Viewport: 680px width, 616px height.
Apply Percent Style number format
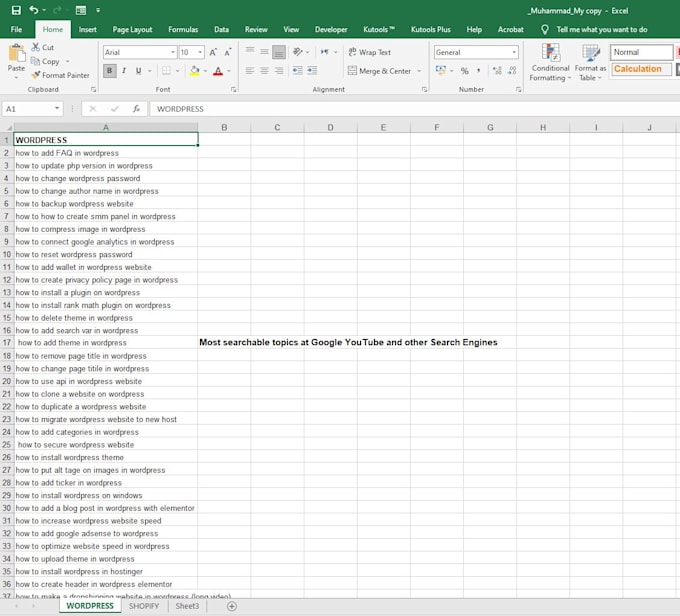pyautogui.click(x=464, y=71)
